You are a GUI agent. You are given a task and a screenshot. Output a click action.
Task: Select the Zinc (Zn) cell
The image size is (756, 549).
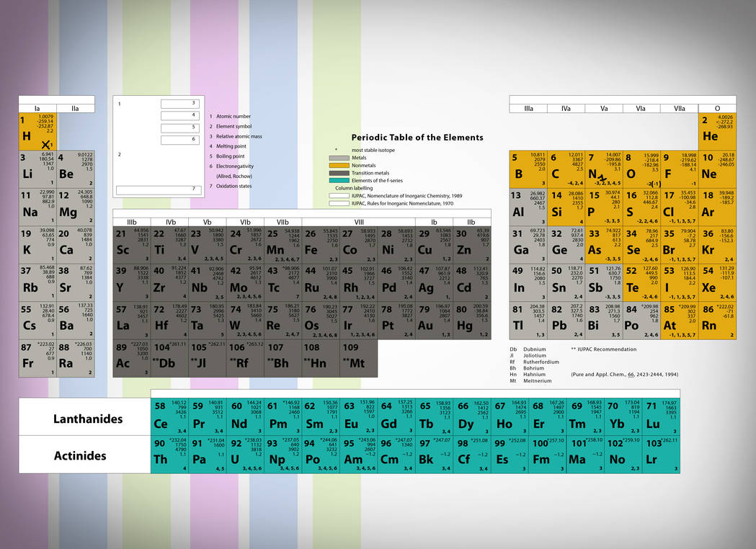(472, 245)
